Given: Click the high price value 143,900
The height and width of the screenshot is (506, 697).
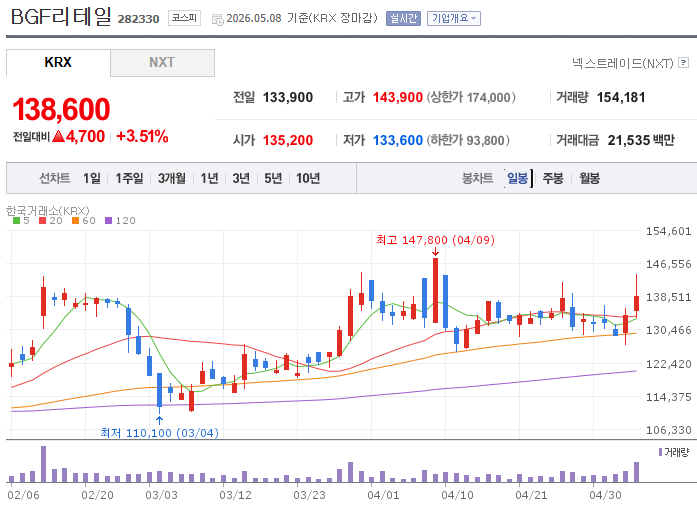Looking at the screenshot, I should click(x=398, y=97).
